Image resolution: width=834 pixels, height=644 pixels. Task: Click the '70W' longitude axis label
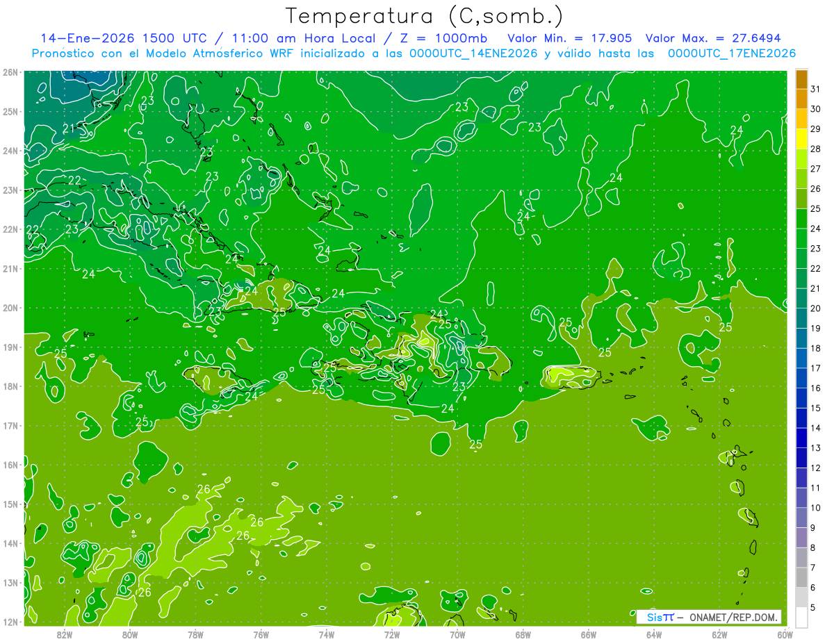click(x=457, y=634)
